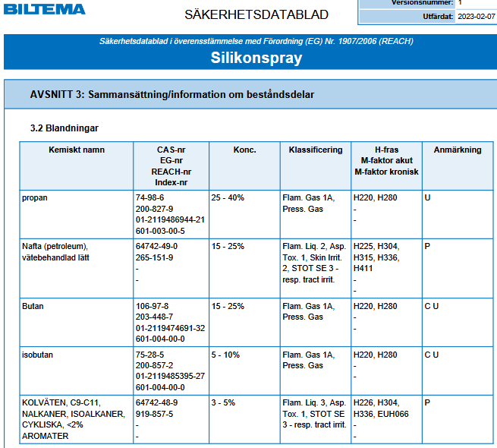Click the BILTEMA logo

[44, 8]
